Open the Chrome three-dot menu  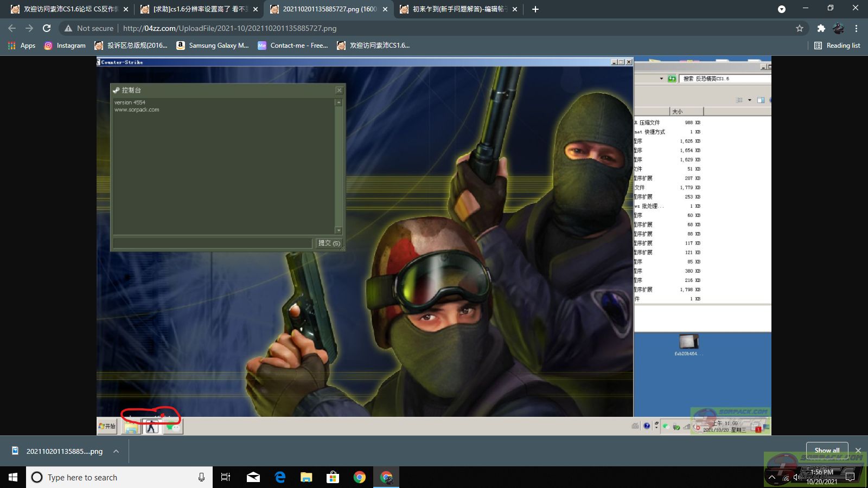coord(856,28)
